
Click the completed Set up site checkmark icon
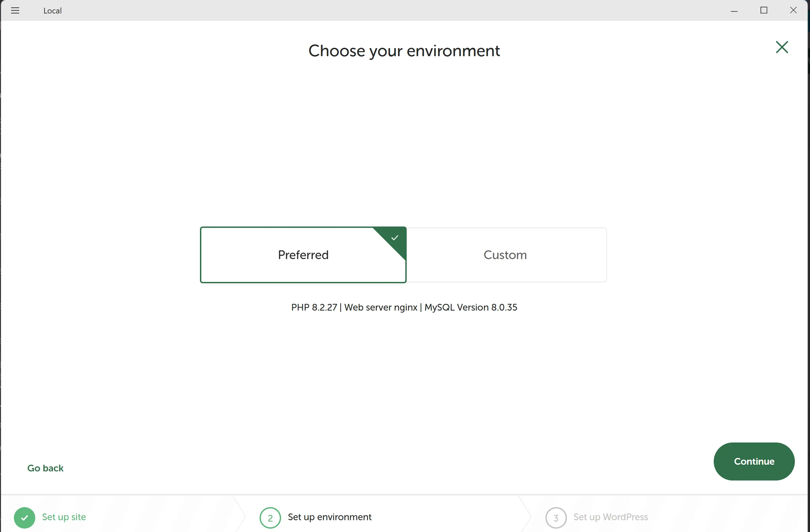point(24,518)
